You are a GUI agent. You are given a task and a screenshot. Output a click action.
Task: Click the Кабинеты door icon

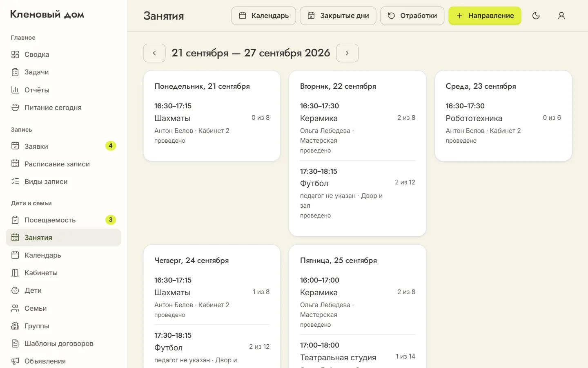tap(15, 273)
